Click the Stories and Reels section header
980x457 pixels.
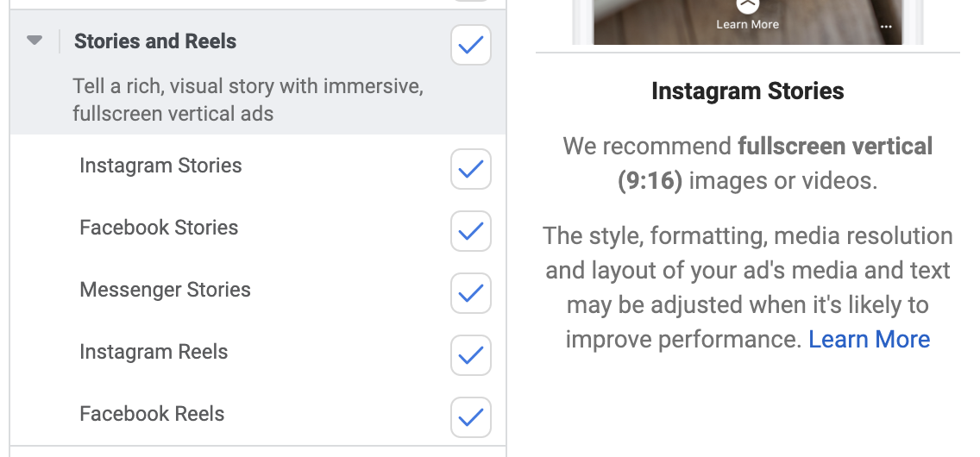tap(155, 41)
